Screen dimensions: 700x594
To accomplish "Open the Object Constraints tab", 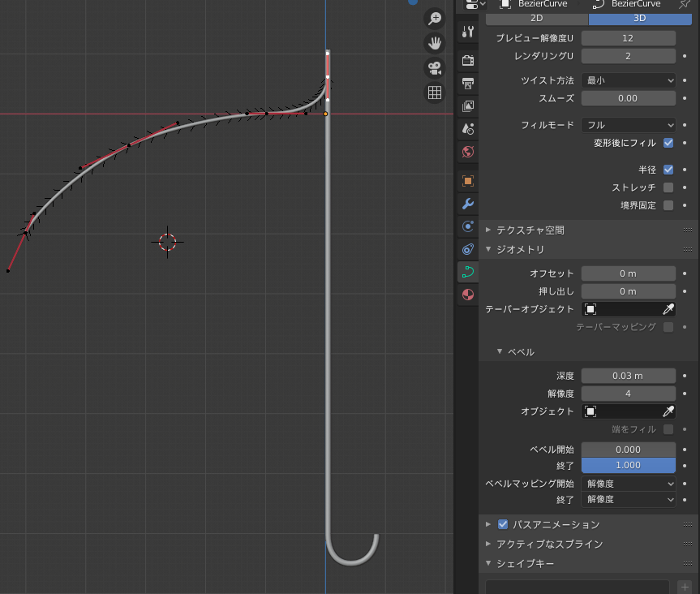I will [468, 249].
